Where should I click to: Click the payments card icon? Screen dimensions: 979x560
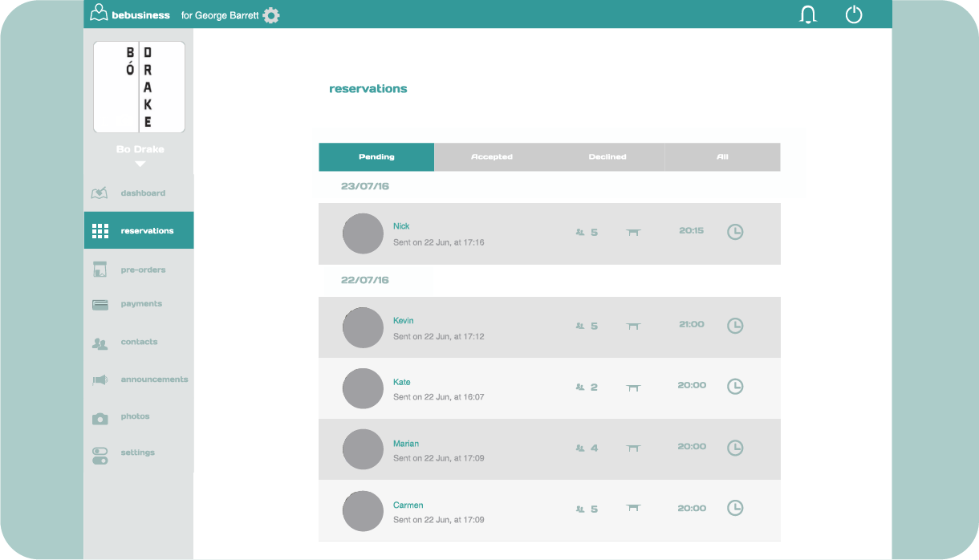click(x=100, y=305)
